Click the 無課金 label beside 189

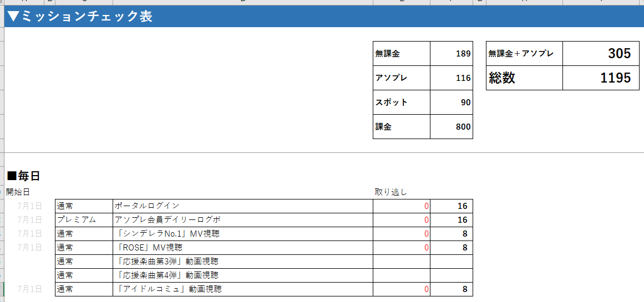click(x=401, y=53)
